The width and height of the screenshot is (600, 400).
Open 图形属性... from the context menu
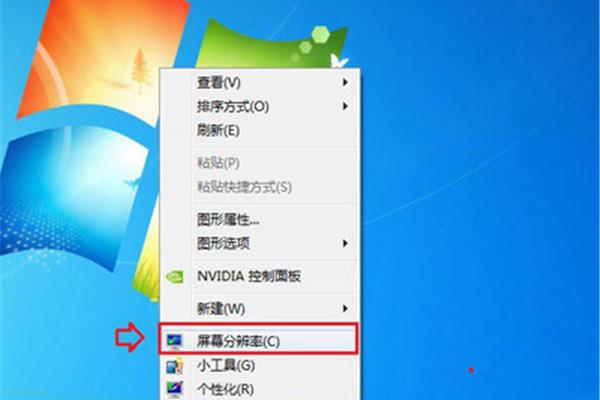pos(259,219)
